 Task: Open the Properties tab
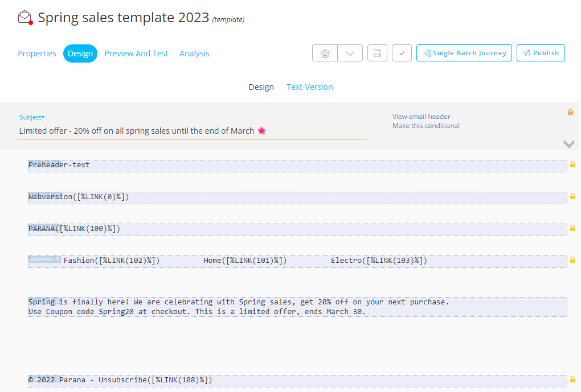tap(37, 53)
